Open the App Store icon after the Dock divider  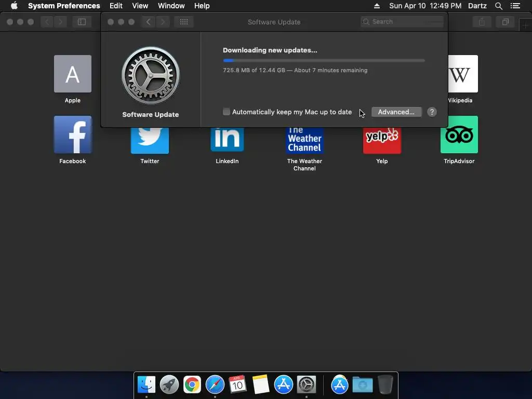tap(340, 384)
